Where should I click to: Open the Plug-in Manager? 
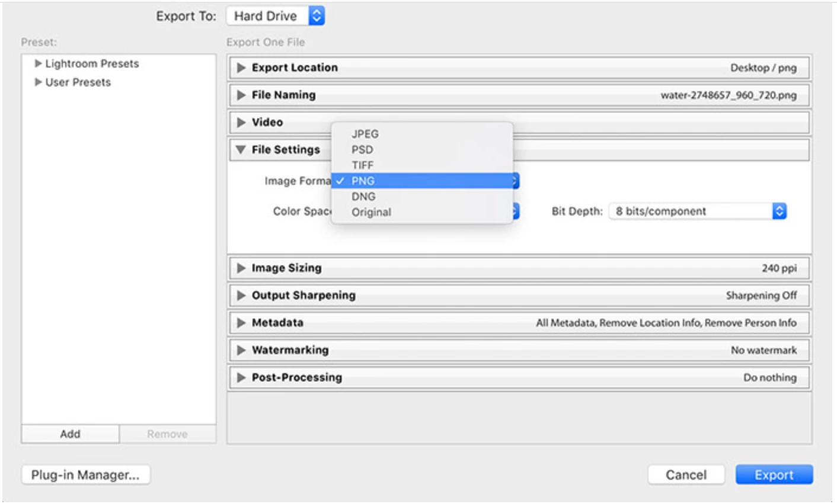coord(85,475)
